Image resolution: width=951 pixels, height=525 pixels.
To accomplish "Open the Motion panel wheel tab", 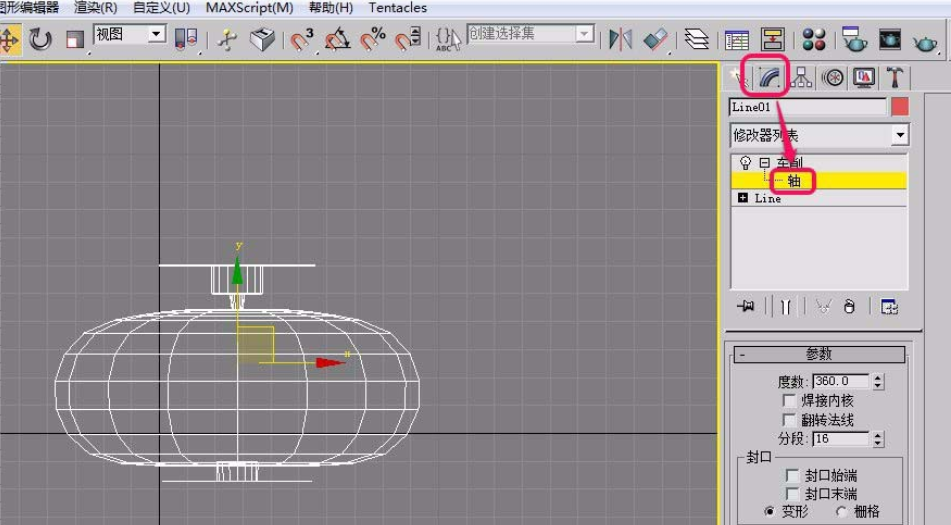I will pyautogui.click(x=833, y=77).
